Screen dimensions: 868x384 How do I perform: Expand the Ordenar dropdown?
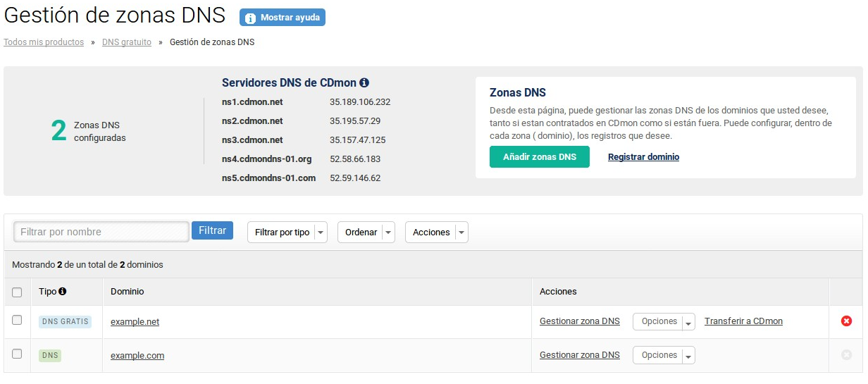pos(366,232)
